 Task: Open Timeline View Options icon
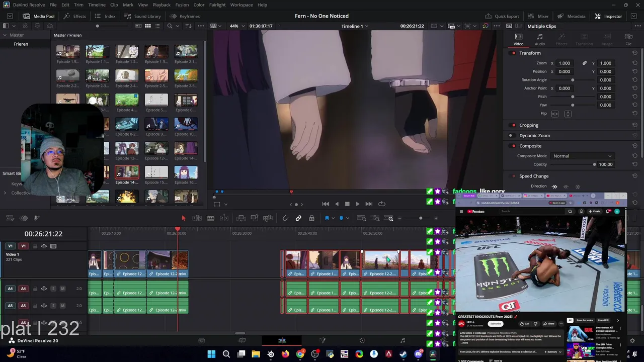coord(10,218)
